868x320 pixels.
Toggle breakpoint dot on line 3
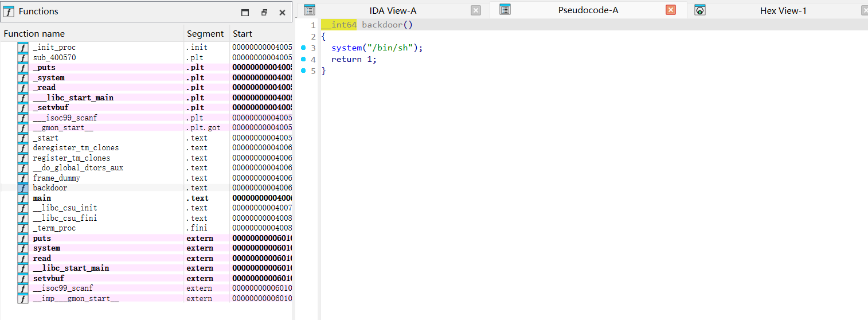[x=303, y=48]
